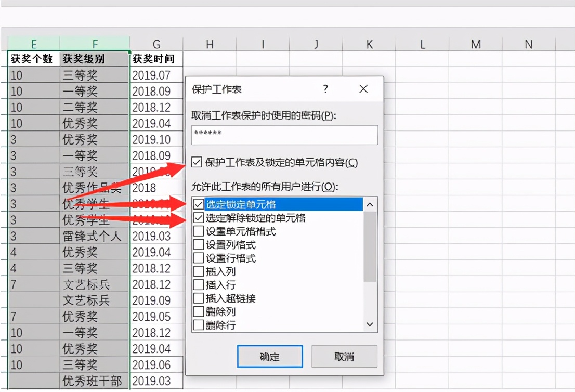Select column K header

(x=369, y=44)
